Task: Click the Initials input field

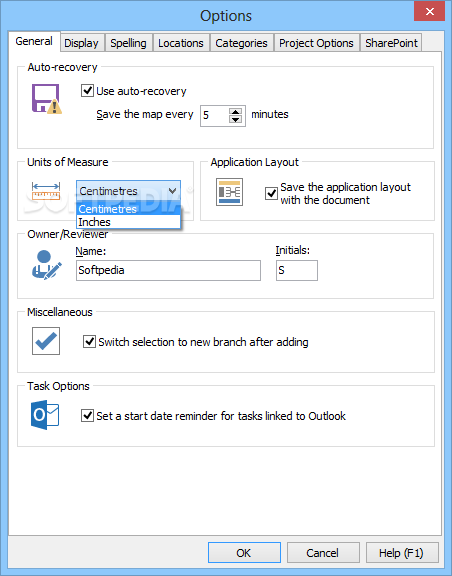Action: (297, 270)
